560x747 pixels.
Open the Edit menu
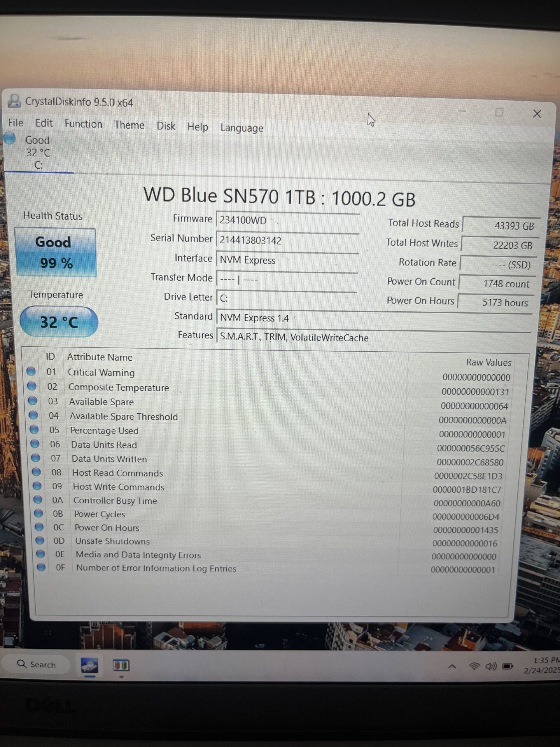tap(44, 123)
